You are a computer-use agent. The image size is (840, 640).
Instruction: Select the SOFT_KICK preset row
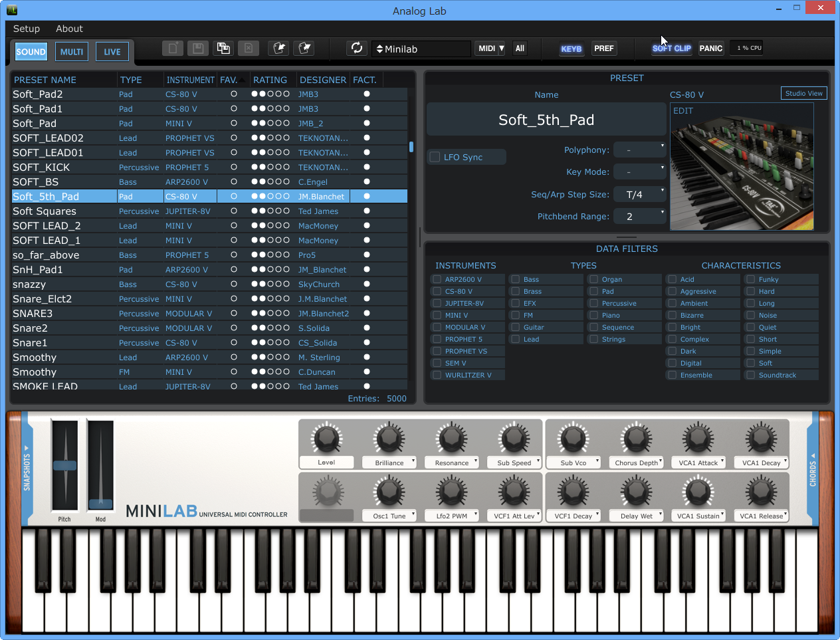point(209,167)
